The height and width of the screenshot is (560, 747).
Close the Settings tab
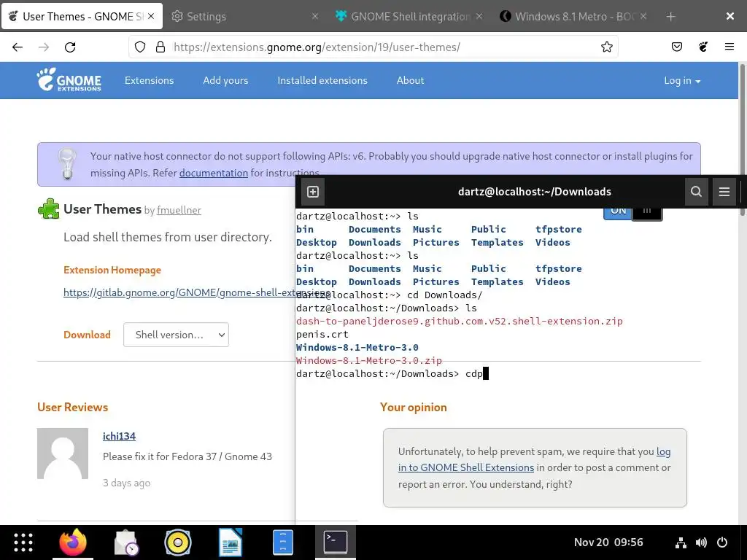(315, 16)
